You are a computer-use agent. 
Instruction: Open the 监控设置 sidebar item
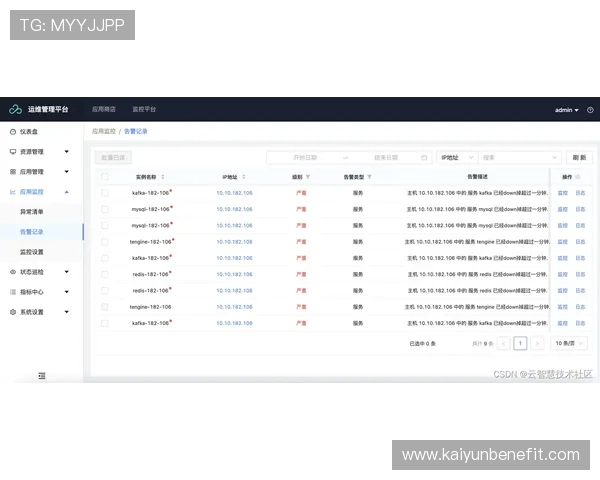click(x=31, y=252)
